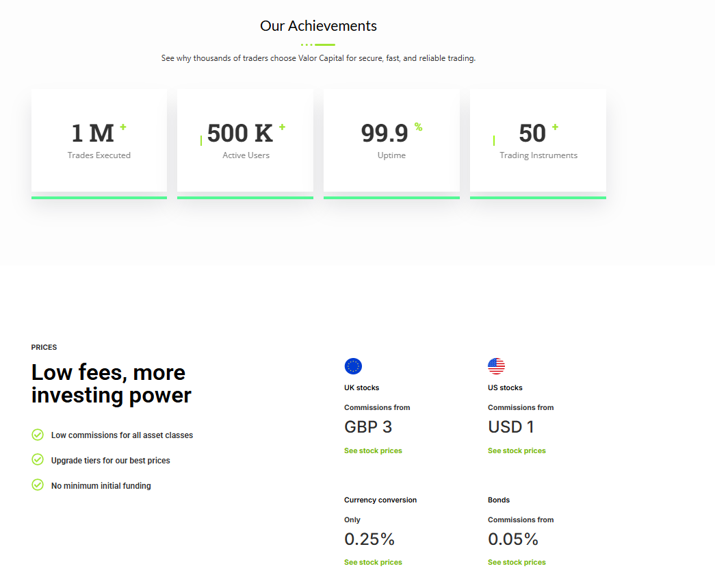This screenshot has height=588, width=715.
Task: Click the Our Achievements heading
Action: [x=318, y=26]
